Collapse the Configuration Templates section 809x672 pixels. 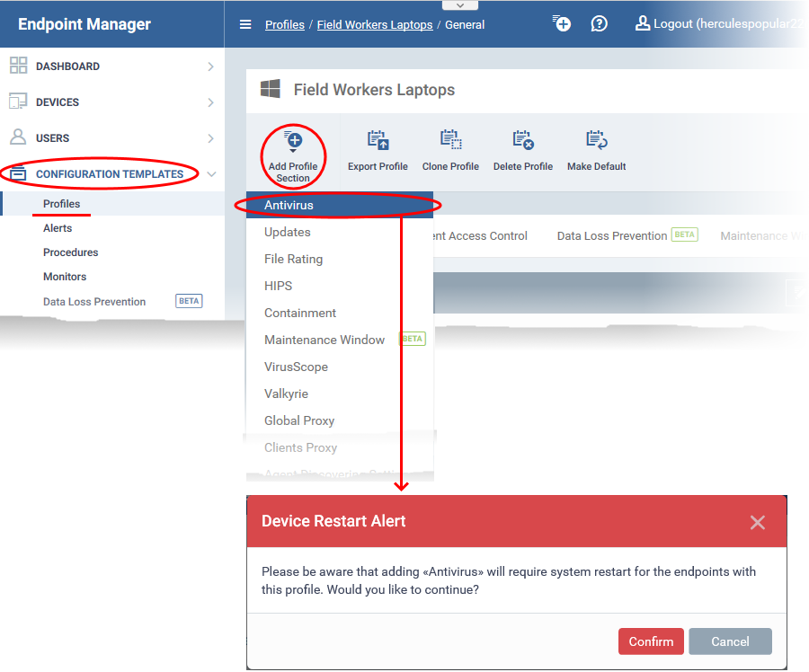point(210,174)
